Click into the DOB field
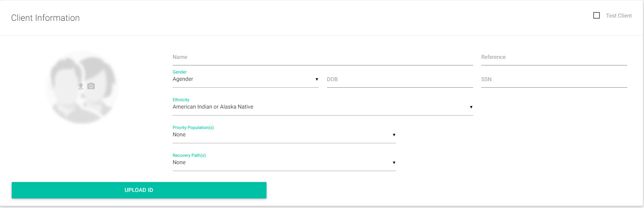 pyautogui.click(x=400, y=80)
